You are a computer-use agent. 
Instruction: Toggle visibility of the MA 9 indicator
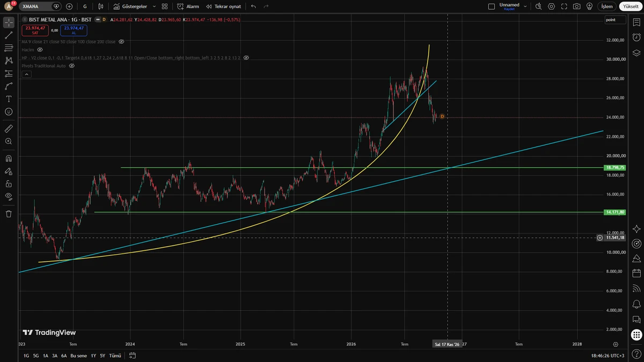[121, 41]
